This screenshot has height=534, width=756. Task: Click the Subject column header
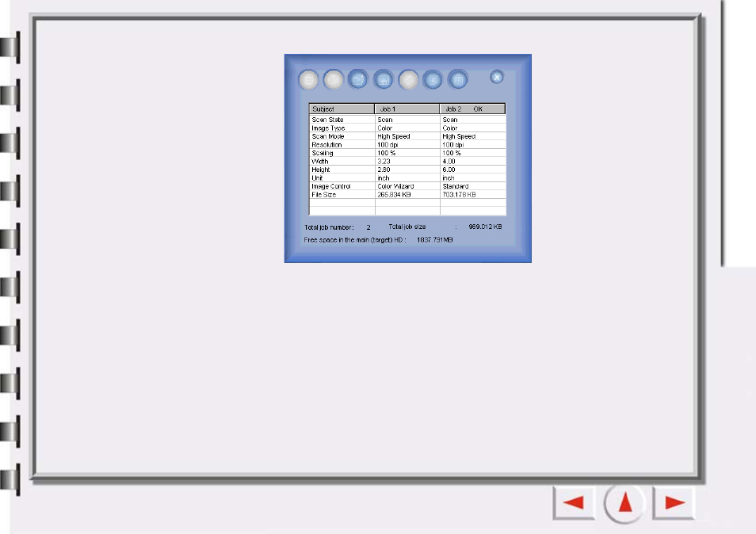(342, 109)
